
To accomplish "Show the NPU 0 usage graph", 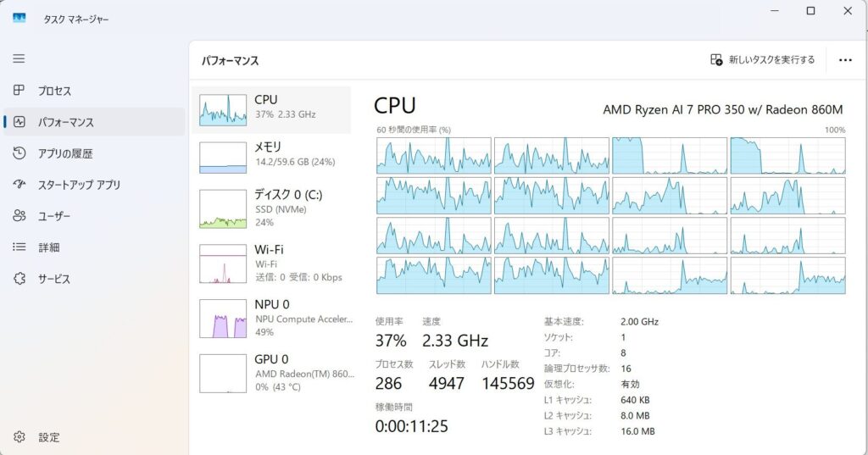I will click(x=223, y=318).
